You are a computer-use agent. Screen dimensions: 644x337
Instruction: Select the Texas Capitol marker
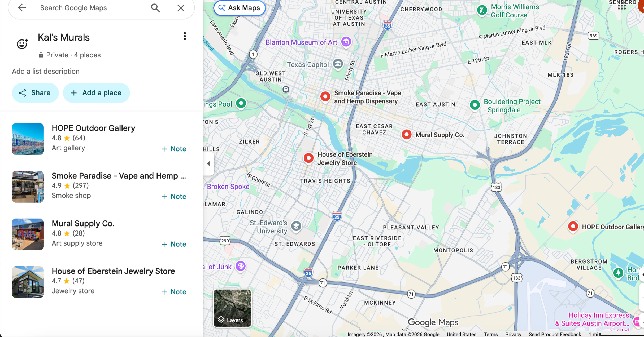point(338,64)
